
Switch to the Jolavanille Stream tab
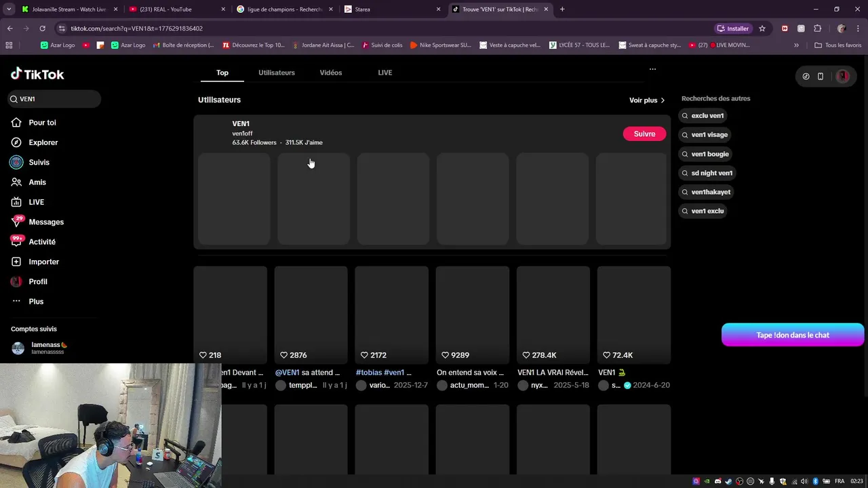pos(68,9)
